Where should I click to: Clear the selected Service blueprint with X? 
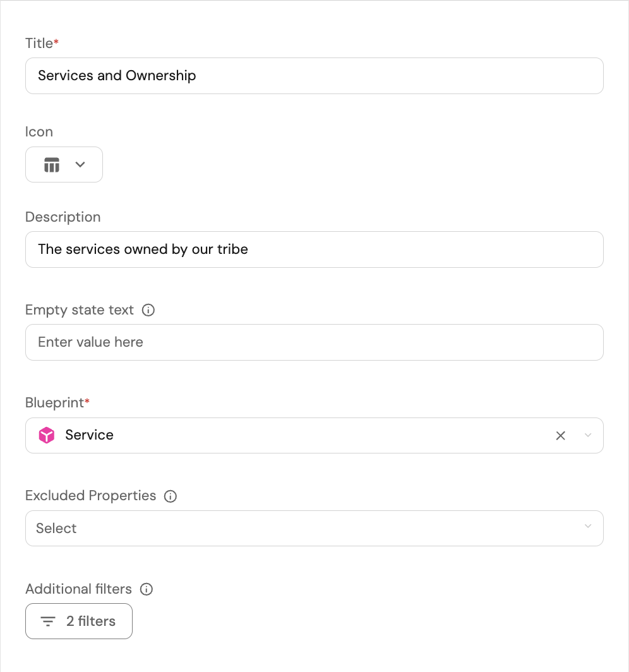(560, 435)
